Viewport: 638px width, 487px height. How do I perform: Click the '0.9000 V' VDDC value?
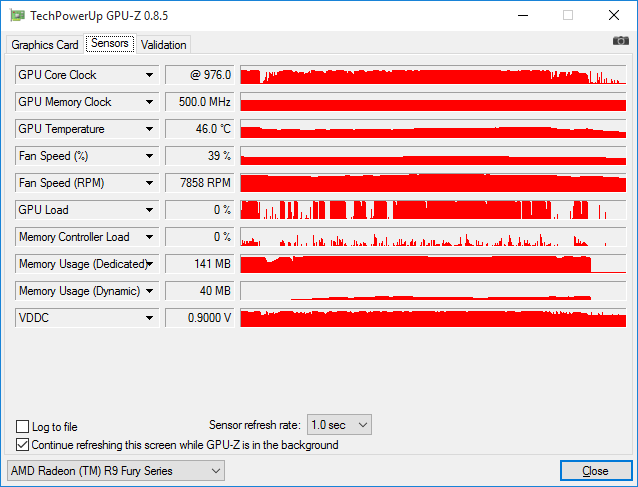tap(200, 318)
